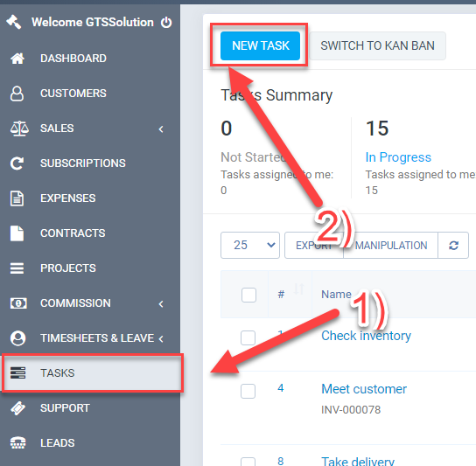Expand the Sales submenu chevron
The width and height of the screenshot is (476, 466).
click(x=161, y=129)
